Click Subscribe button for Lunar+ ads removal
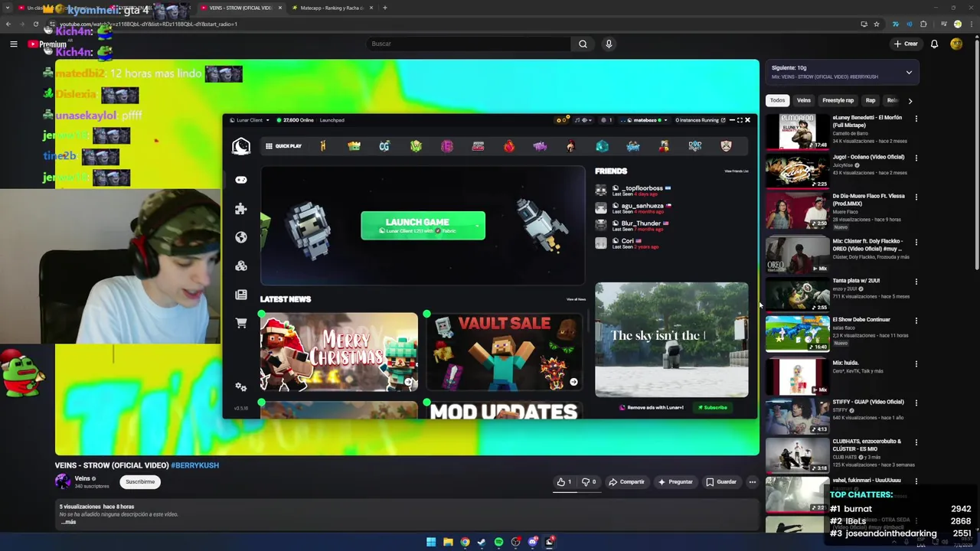The height and width of the screenshot is (551, 980). point(713,407)
